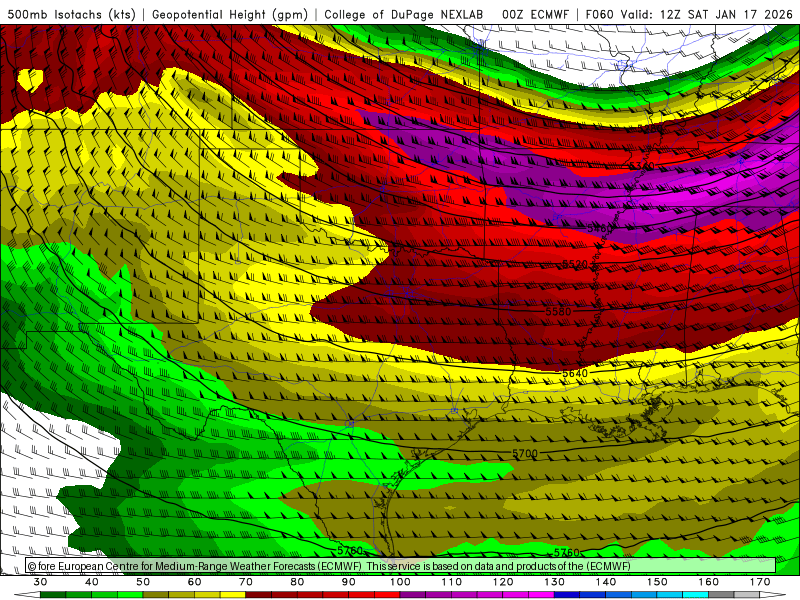
Task: Click the 80 value on the color scale
Action: (297, 582)
